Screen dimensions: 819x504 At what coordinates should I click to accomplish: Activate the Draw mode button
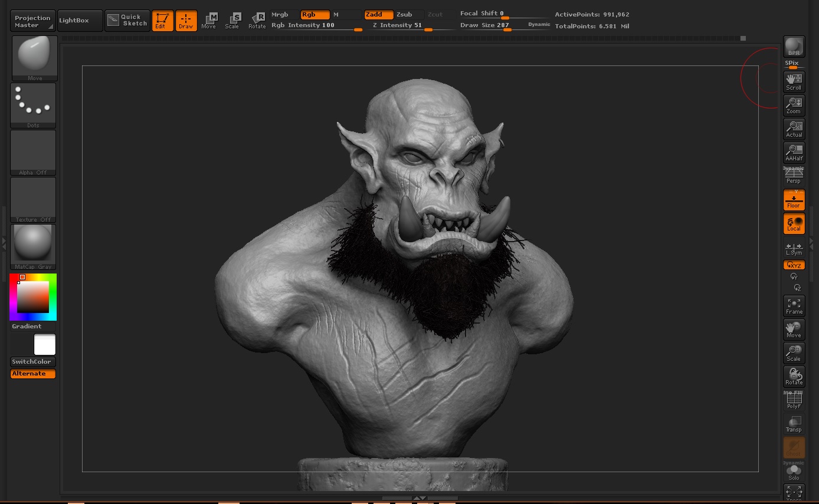tap(186, 21)
